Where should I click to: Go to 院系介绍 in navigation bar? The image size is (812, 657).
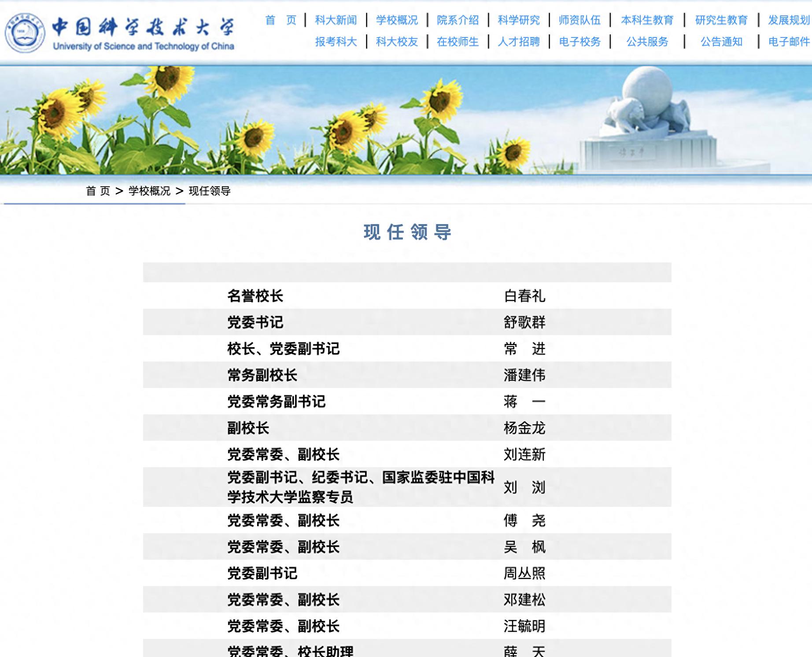click(458, 20)
